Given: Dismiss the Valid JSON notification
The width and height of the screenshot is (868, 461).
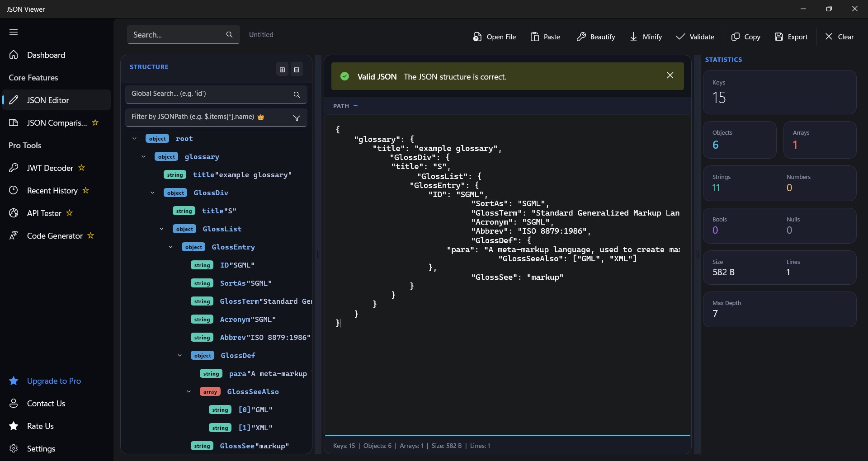Looking at the screenshot, I should (x=670, y=75).
